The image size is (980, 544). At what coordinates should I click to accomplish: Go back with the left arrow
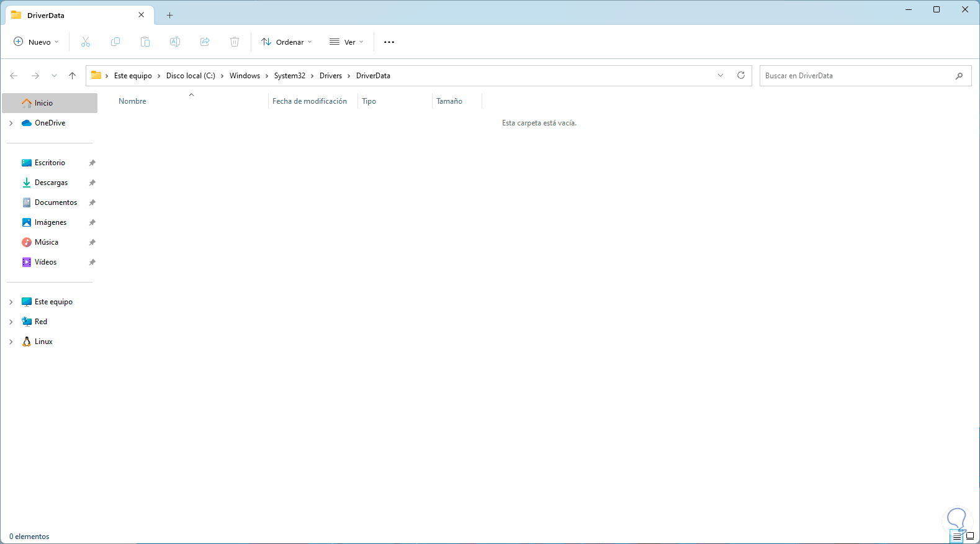click(14, 76)
